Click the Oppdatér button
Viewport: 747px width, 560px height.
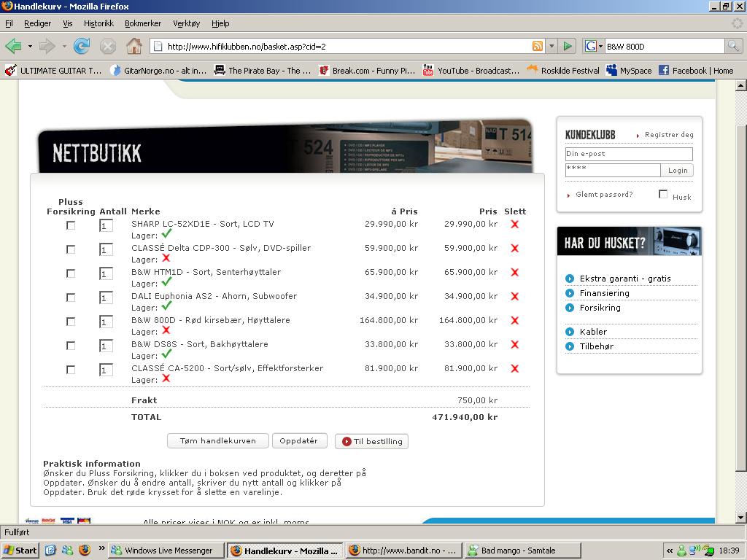(x=299, y=441)
